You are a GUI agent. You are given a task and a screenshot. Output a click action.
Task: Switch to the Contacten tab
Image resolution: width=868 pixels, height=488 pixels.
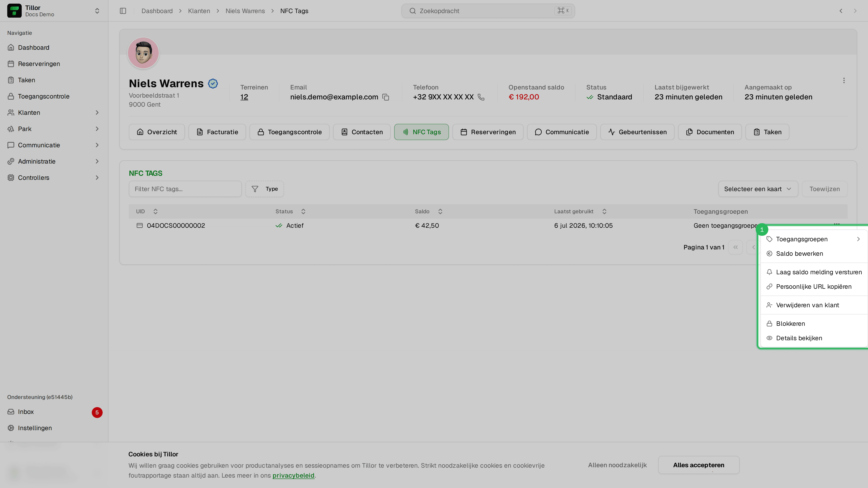(362, 132)
